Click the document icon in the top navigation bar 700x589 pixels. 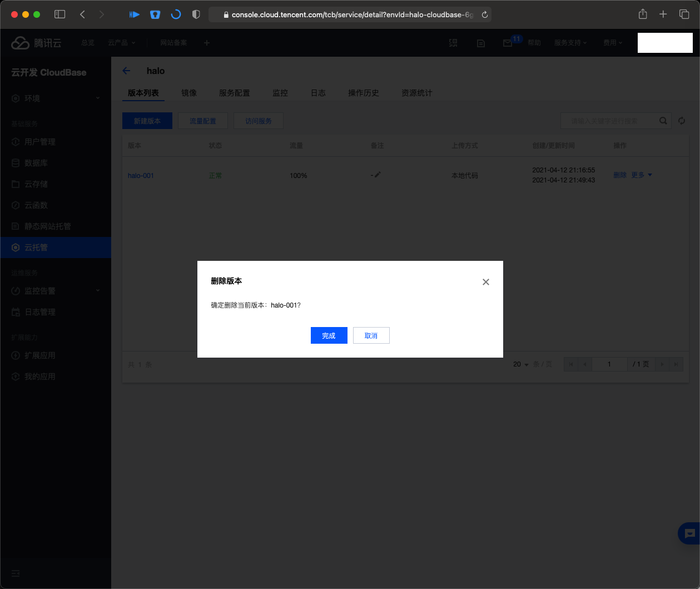480,43
